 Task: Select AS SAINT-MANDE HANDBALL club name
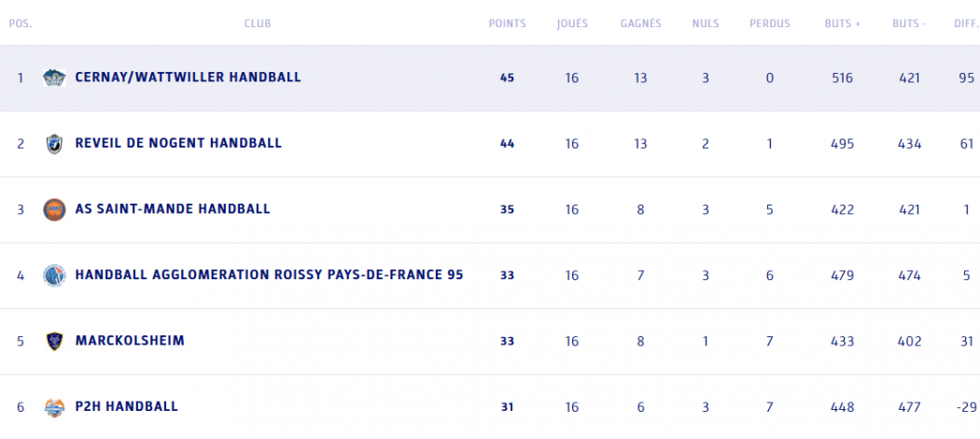click(173, 209)
